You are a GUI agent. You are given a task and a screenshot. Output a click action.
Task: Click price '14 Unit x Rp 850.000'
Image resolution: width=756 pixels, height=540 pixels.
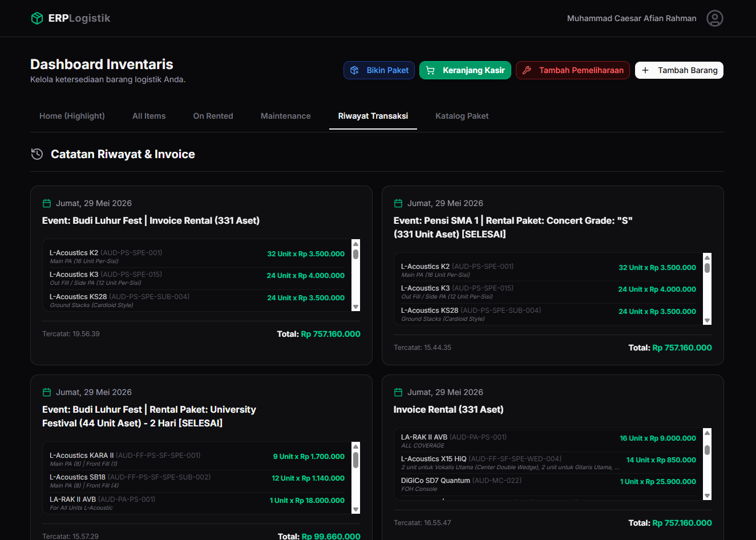coord(661,460)
